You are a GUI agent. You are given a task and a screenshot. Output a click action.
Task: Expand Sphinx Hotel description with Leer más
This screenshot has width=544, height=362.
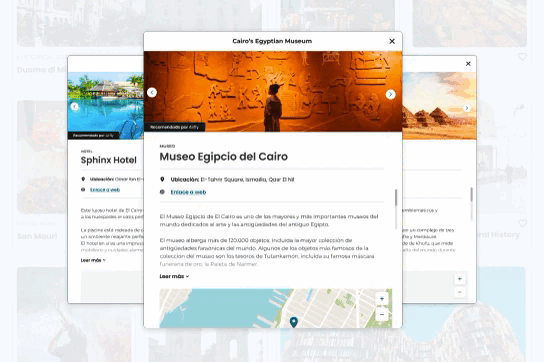93,260
